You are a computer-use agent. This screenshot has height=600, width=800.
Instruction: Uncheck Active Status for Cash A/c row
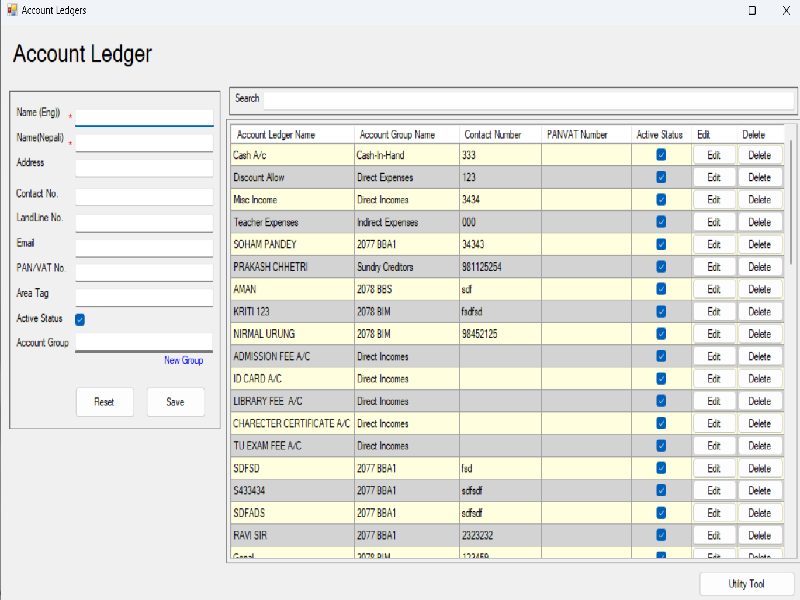coord(661,155)
